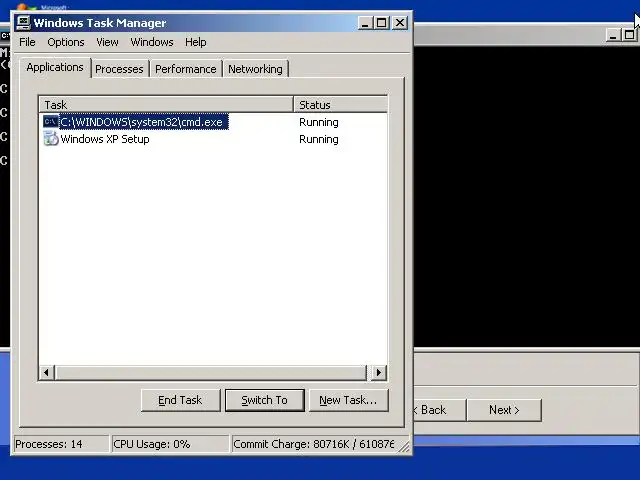Click the left arrow of the horizontal scrollbar
The height and width of the screenshot is (480, 640).
47,372
